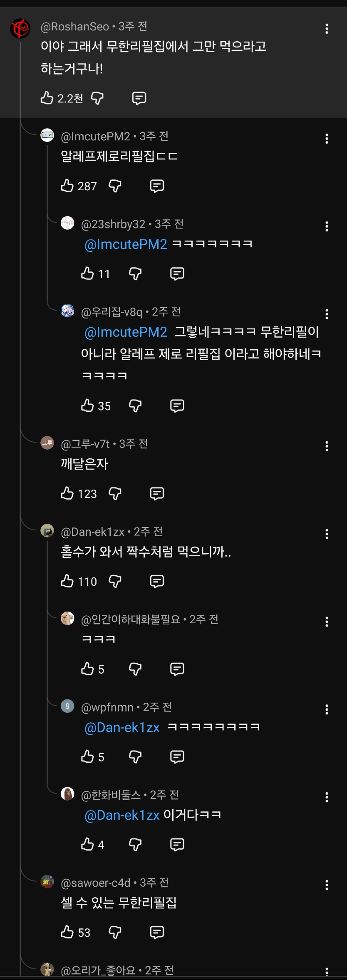Reply to the @그루-v7t comment 깨달은자
Viewport: 347px width, 980px height.
coord(157,493)
